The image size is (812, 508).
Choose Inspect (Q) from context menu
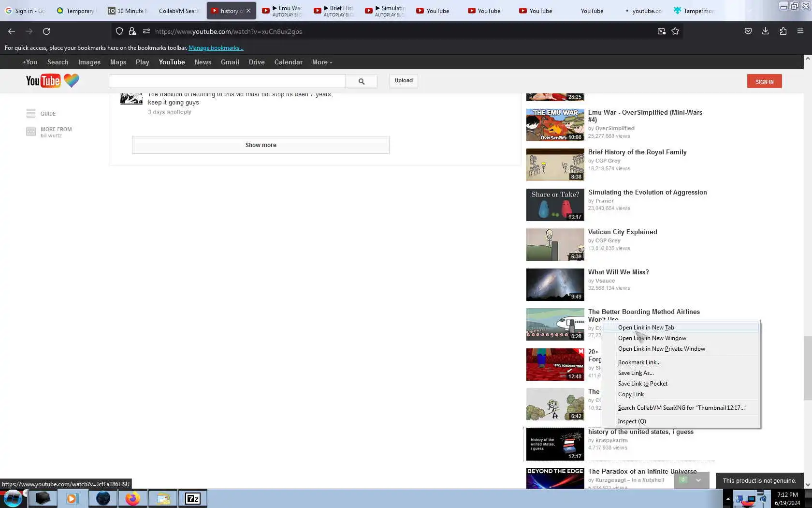(681, 421)
